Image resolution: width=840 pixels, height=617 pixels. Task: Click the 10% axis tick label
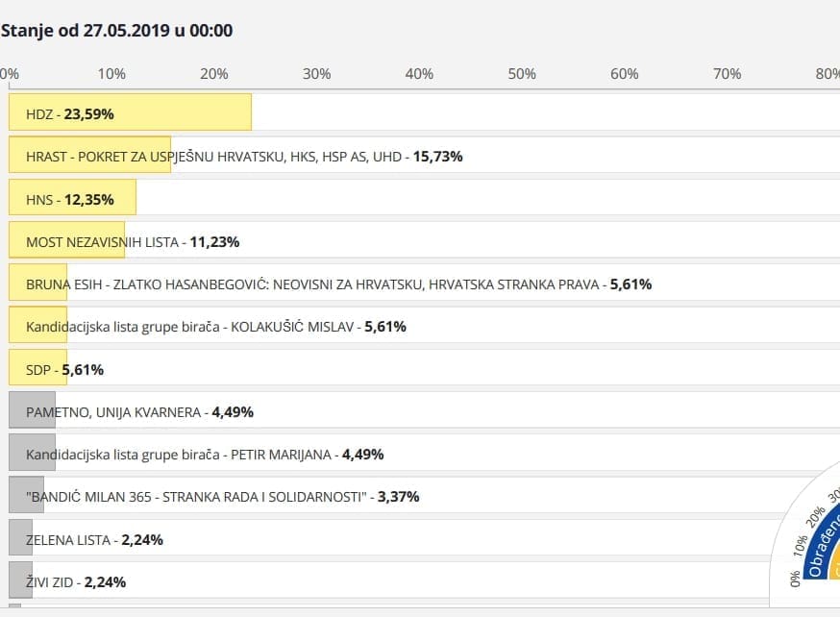click(x=111, y=74)
